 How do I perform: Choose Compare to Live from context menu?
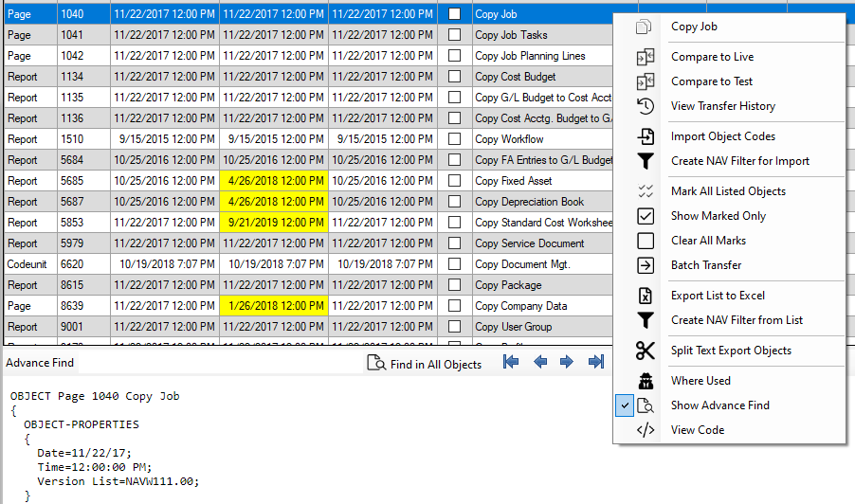point(712,57)
